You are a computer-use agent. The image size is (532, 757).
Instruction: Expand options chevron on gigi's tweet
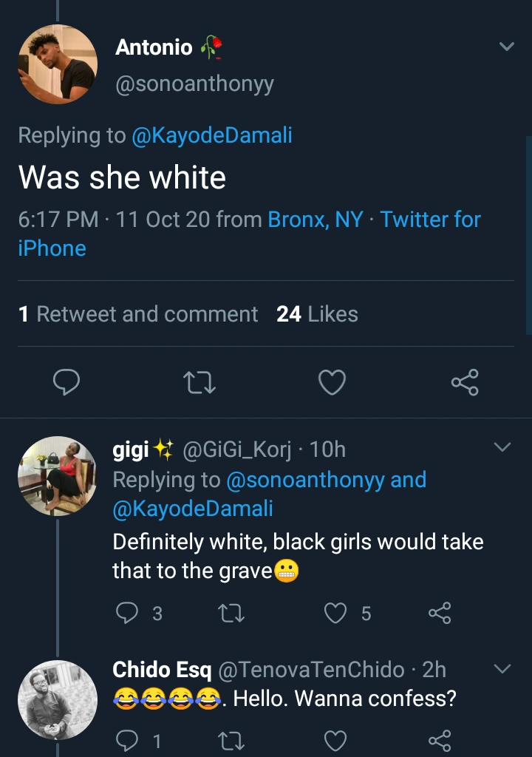(x=502, y=447)
